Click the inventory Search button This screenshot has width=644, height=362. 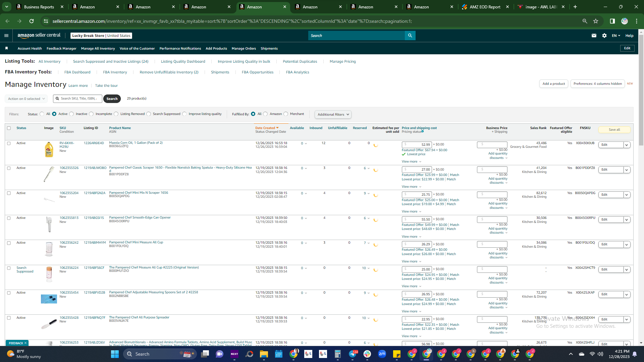[x=112, y=99]
